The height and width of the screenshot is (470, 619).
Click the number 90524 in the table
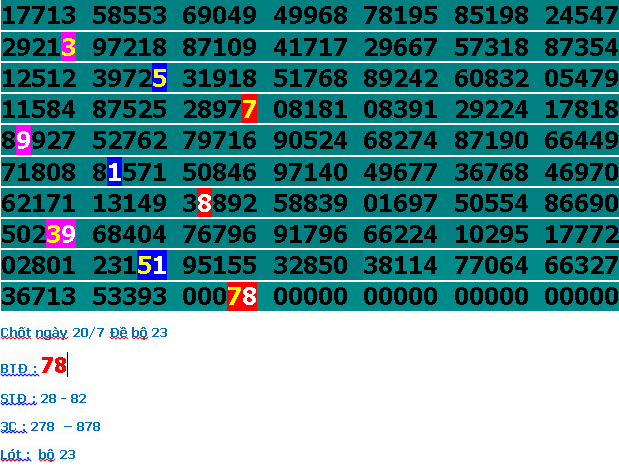point(310,141)
